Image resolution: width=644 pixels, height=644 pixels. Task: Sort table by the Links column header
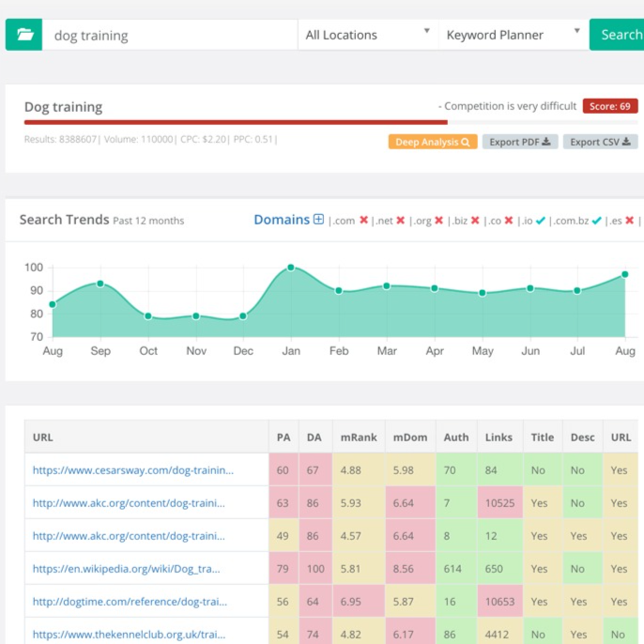coord(498,437)
